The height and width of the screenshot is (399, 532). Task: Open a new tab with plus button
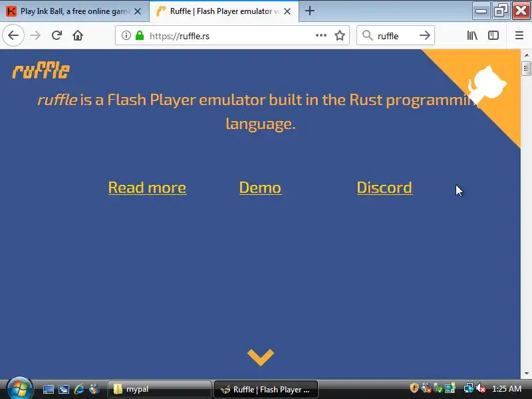point(309,11)
